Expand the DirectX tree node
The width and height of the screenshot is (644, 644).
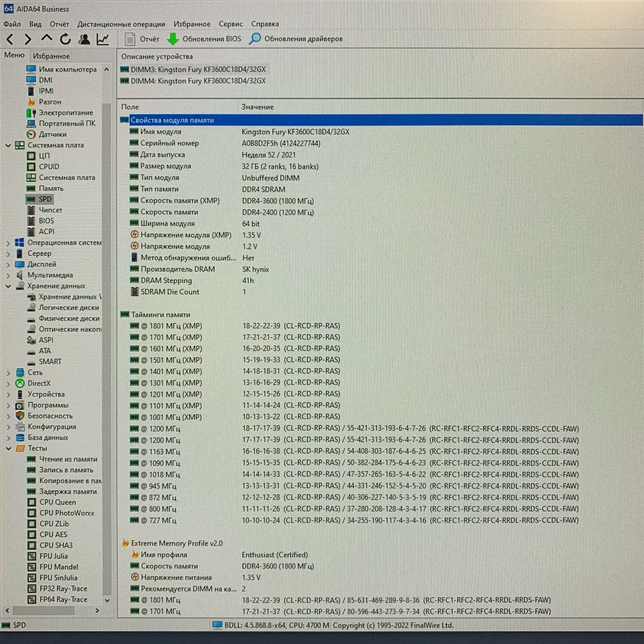point(8,384)
